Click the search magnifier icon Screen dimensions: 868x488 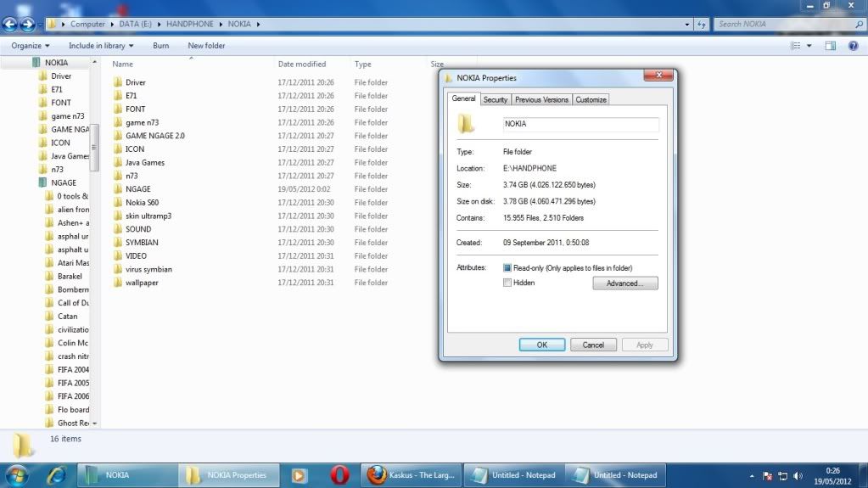pos(859,25)
